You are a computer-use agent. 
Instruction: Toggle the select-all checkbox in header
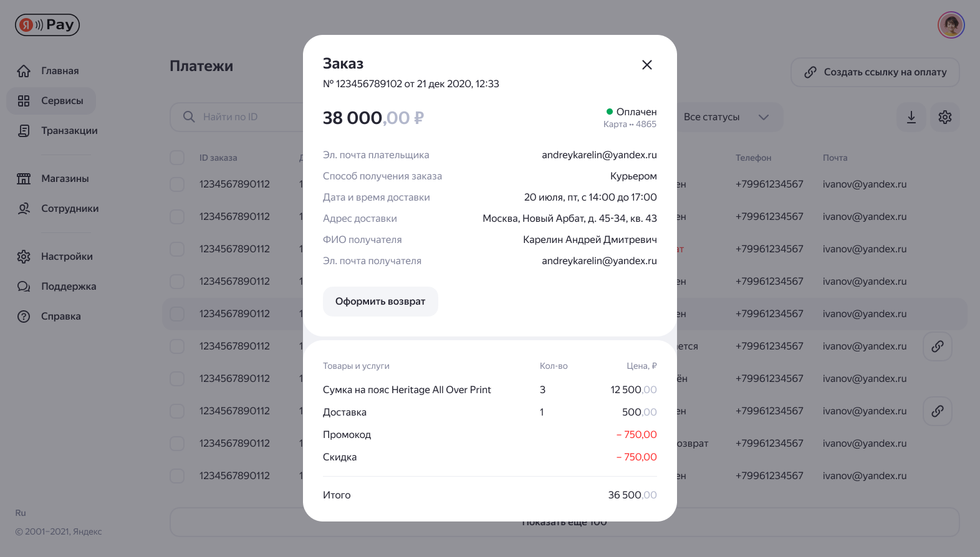tap(177, 158)
